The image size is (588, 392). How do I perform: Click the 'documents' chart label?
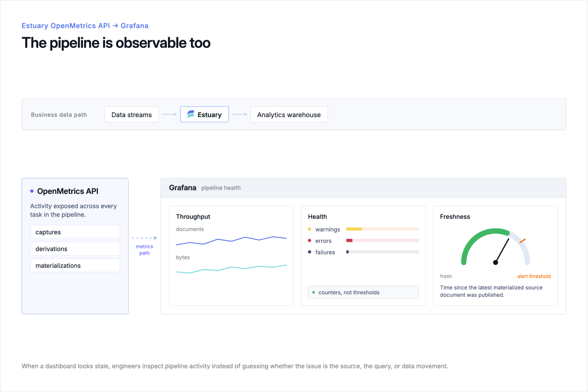[190, 229]
